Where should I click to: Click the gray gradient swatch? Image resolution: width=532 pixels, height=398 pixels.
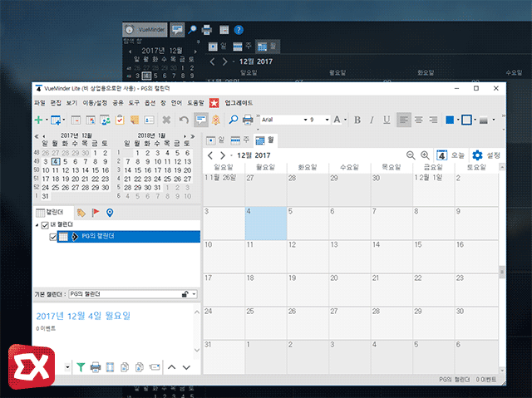point(484,120)
